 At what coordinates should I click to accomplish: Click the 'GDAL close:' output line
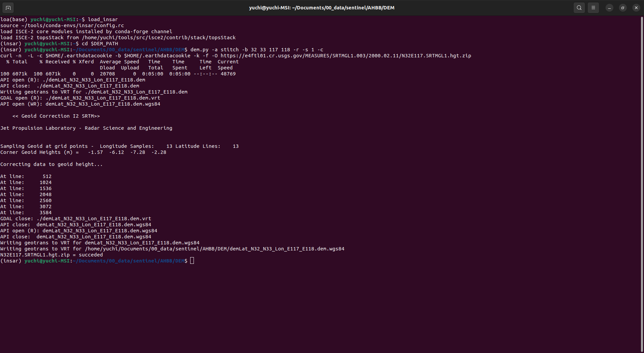(76, 219)
